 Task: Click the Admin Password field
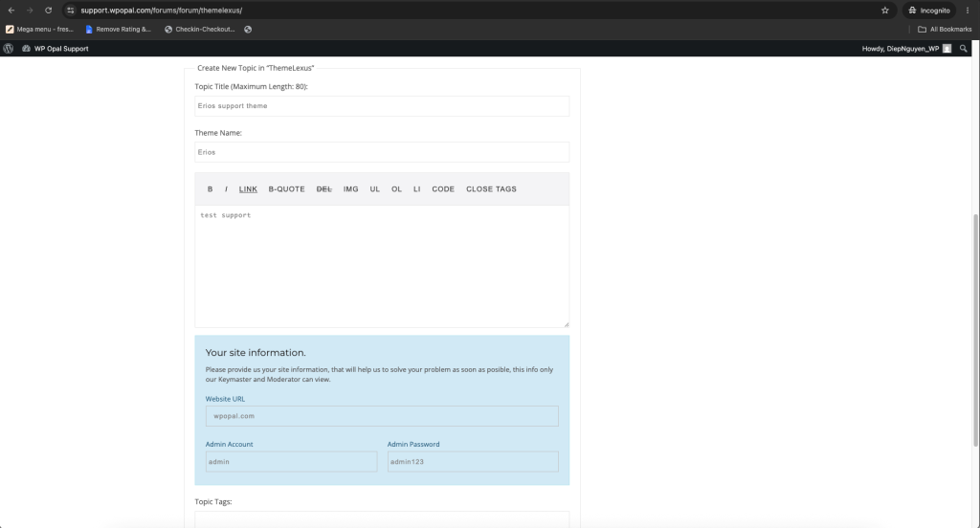point(473,461)
